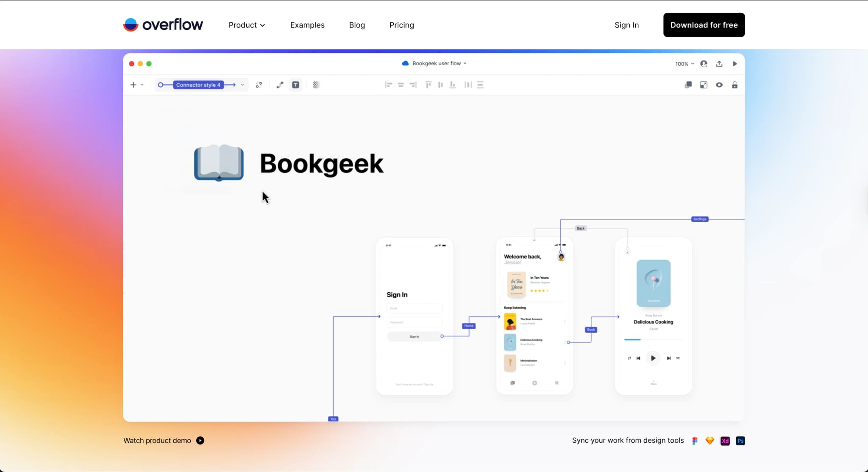Align selection to vertical centers
This screenshot has height=472, width=868.
440,85
